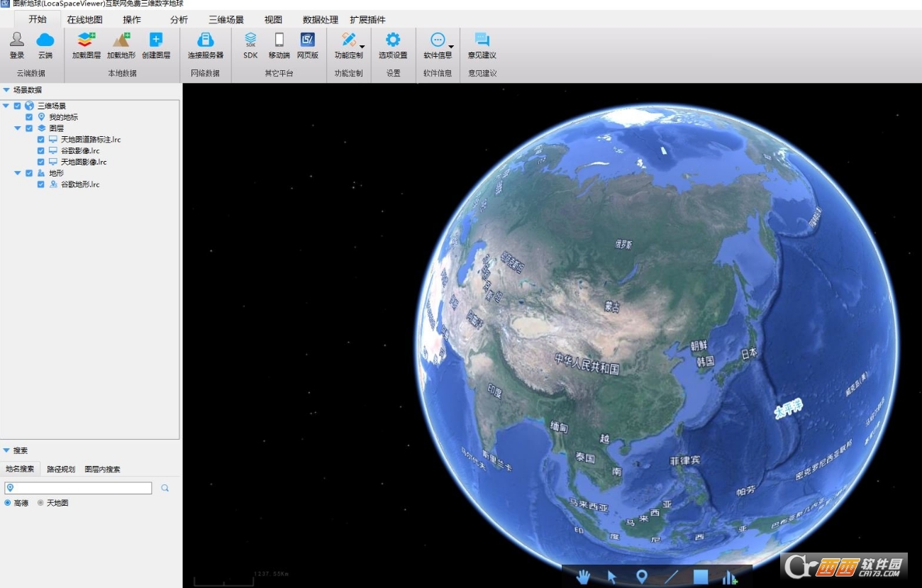Select 天地图影像.lrc layer name
The image size is (922, 588).
(x=84, y=162)
